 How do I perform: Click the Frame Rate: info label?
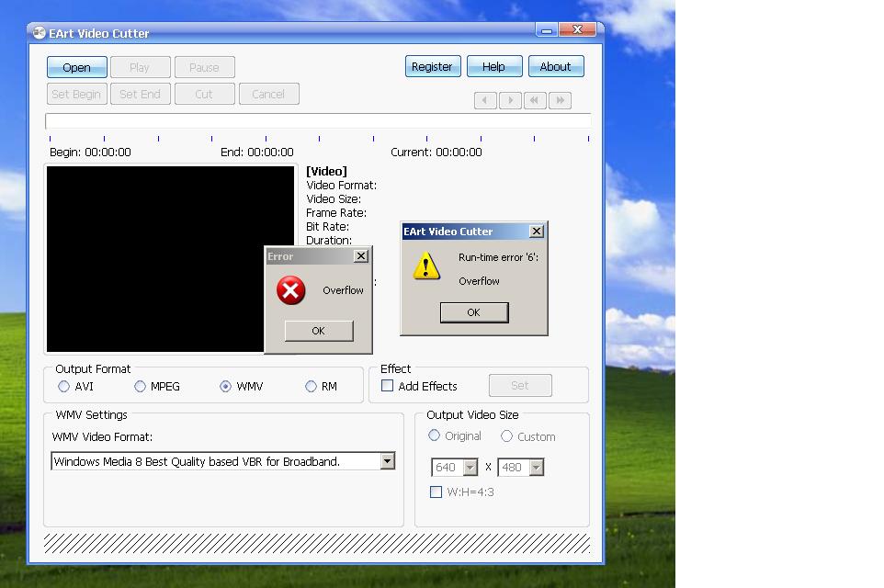click(x=336, y=213)
